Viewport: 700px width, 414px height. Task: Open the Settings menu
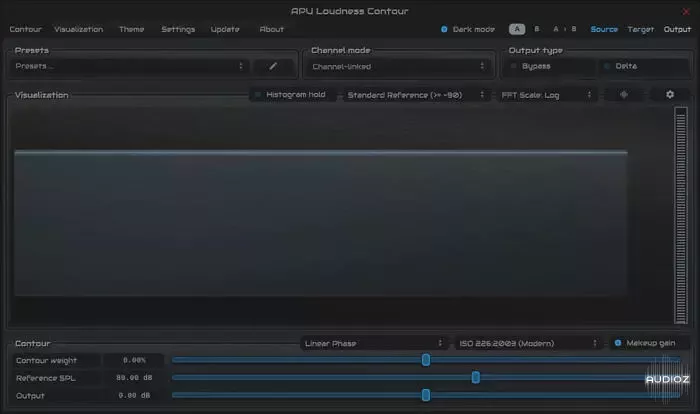click(x=178, y=29)
